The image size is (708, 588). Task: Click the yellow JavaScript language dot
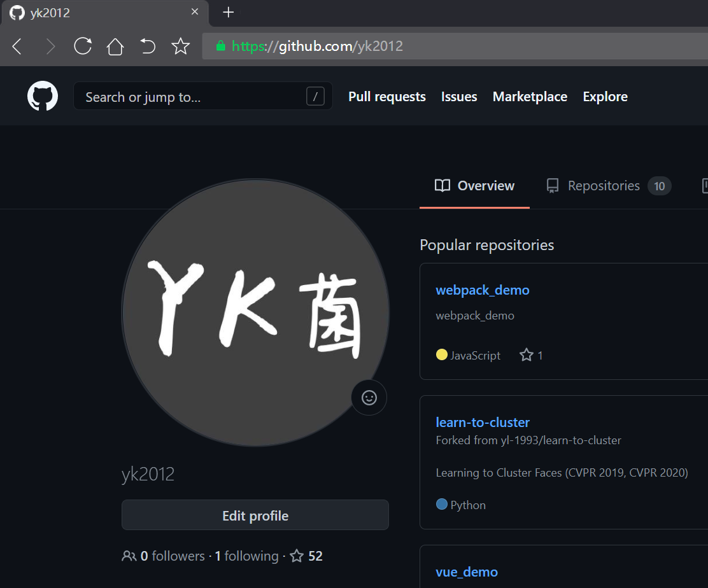tap(442, 354)
